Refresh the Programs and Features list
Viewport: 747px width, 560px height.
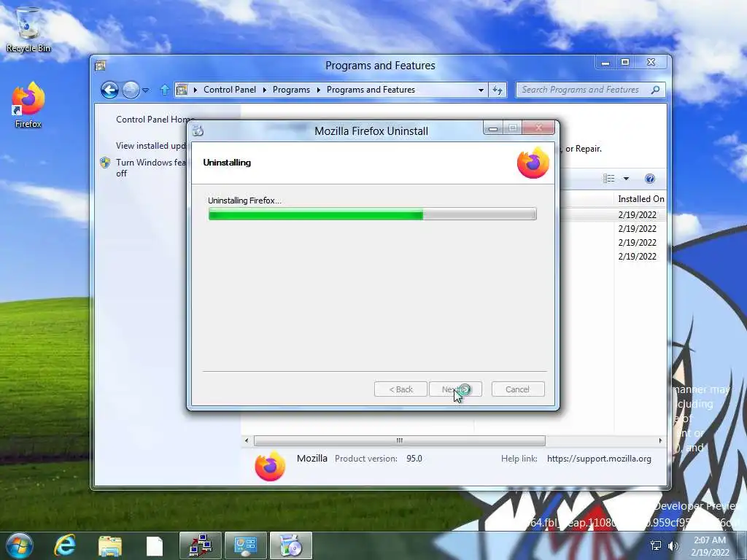(498, 90)
